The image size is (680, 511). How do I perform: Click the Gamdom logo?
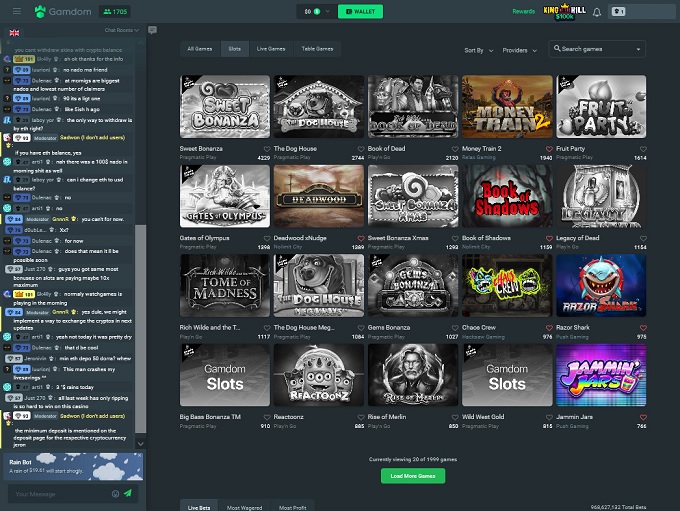coord(63,11)
